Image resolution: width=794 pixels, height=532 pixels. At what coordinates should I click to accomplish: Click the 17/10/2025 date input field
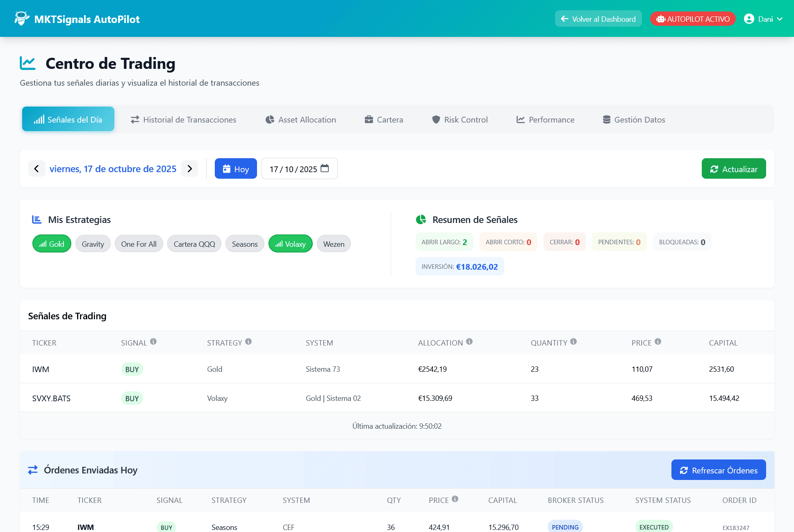(x=293, y=169)
